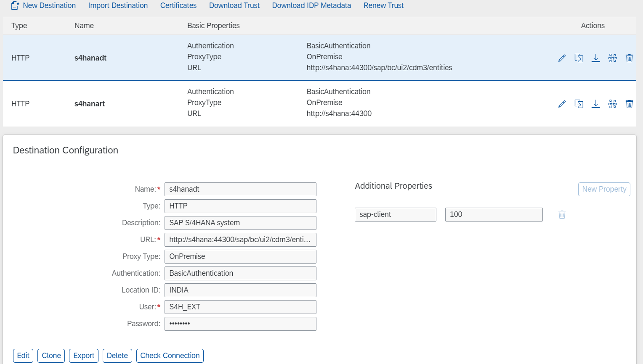Select the s4hanart destination row name
The image size is (643, 364).
tap(90, 104)
